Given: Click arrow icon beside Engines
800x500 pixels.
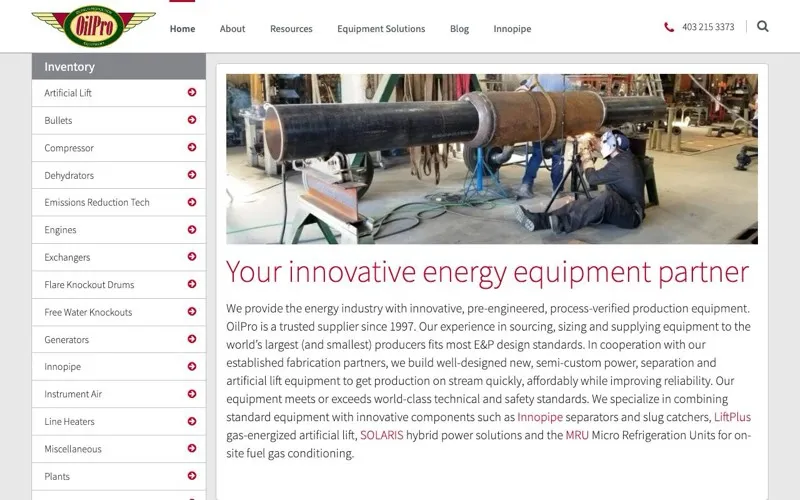Looking at the screenshot, I should coord(192,230).
